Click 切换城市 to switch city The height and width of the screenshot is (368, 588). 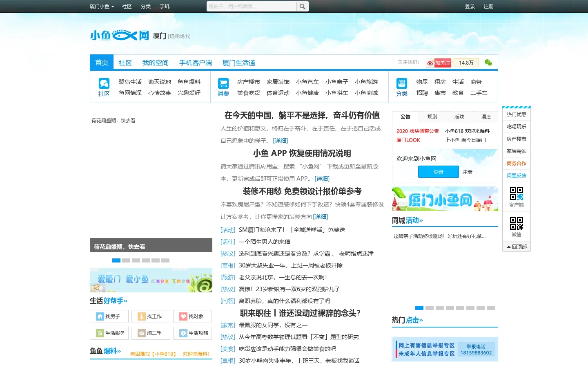click(179, 36)
